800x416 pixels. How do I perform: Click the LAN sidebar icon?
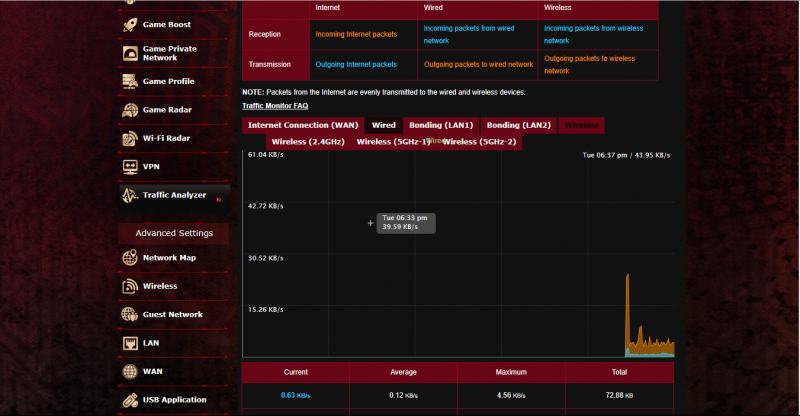point(131,343)
